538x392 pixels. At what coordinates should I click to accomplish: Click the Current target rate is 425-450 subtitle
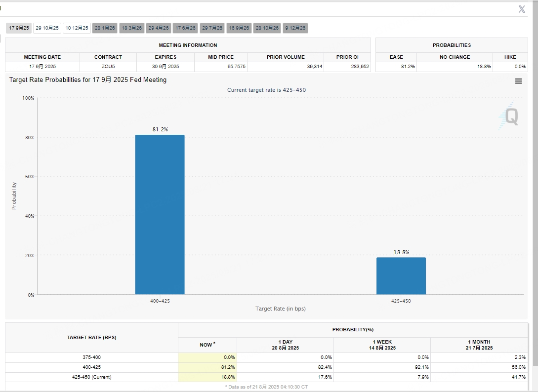point(266,90)
